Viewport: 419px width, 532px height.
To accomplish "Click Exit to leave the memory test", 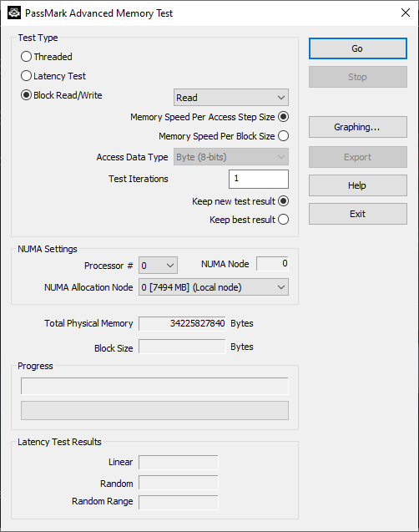I will (x=357, y=214).
